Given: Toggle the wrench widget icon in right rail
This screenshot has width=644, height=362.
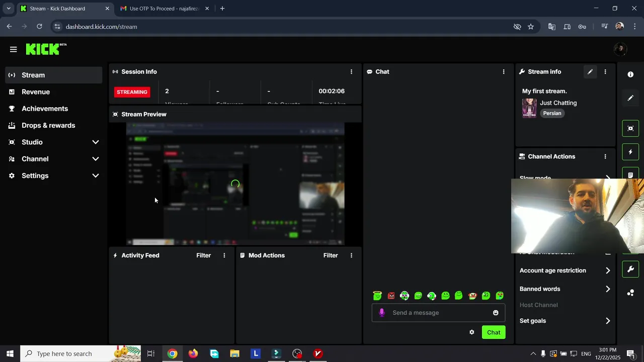Looking at the screenshot, I should (630, 269).
